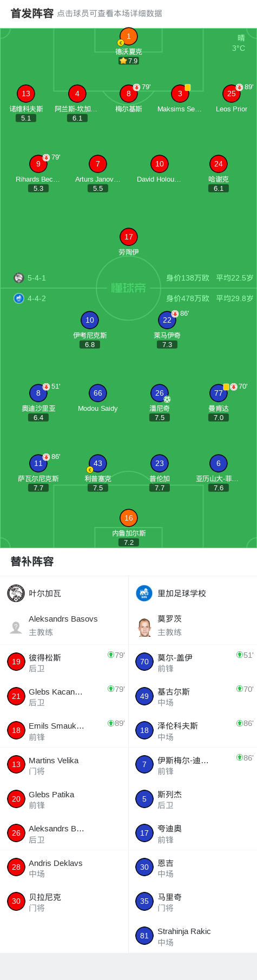Click the 里加足球学校 team badge
This screenshot has height=980, width=257.
[144, 593]
